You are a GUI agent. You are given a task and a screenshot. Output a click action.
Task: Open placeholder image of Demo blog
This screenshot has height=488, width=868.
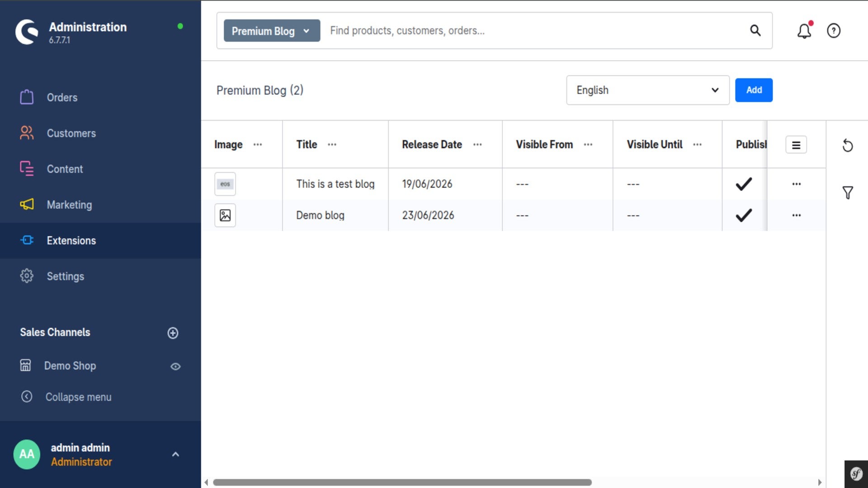pos(225,215)
